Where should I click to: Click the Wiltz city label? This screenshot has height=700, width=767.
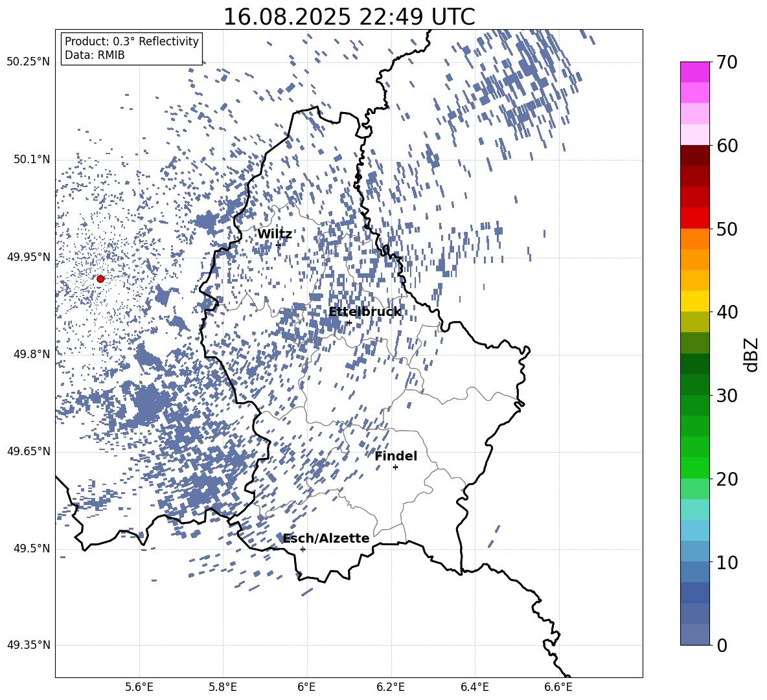(x=275, y=234)
